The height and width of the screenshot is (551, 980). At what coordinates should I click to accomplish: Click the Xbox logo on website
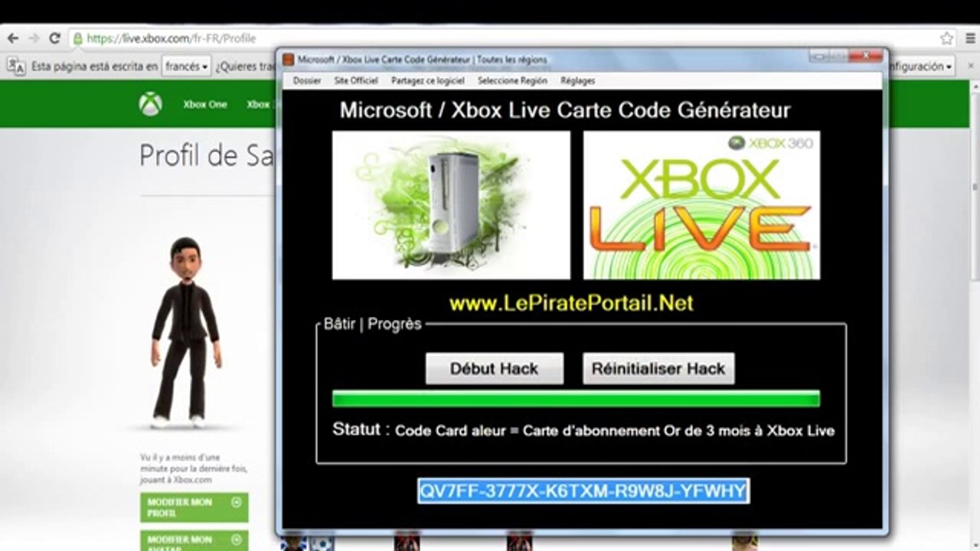coord(151,104)
